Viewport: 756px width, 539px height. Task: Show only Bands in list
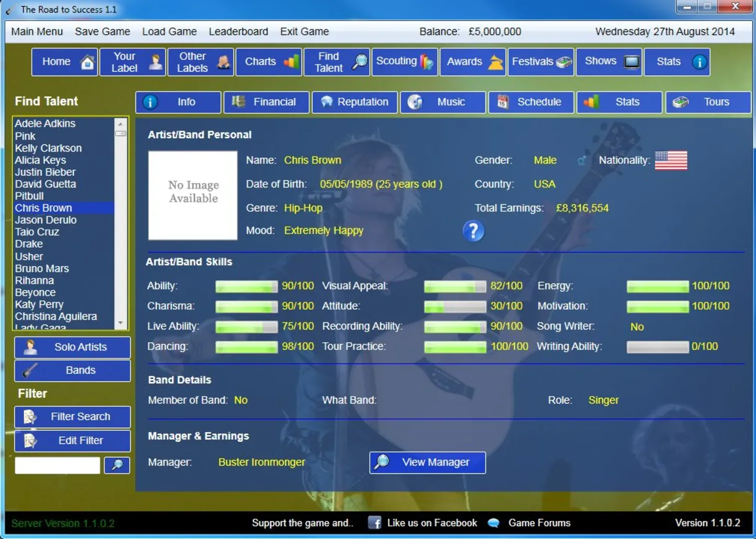72,371
